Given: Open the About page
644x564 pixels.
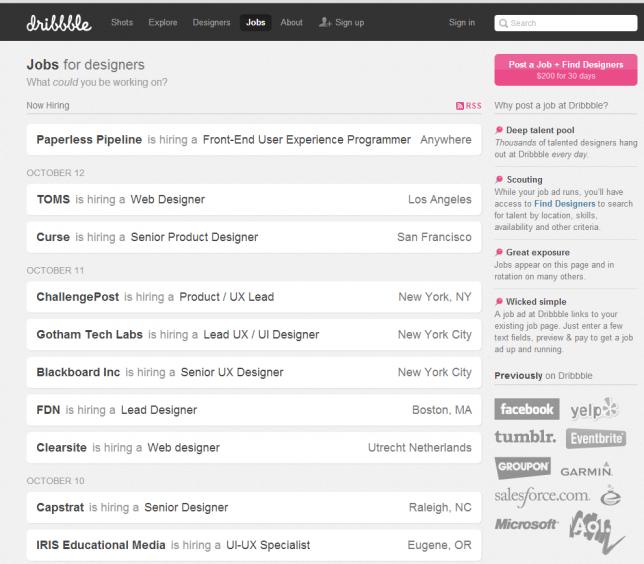Looking at the screenshot, I should (291, 22).
